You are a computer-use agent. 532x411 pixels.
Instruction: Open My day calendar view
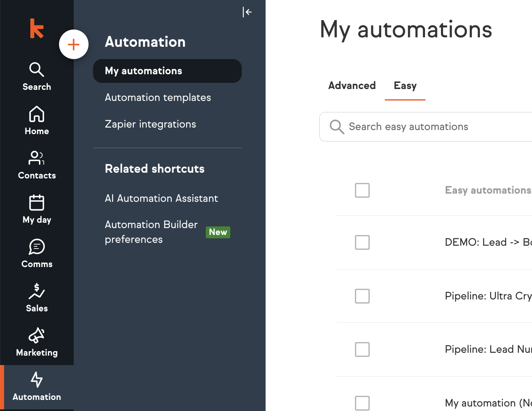(36, 209)
